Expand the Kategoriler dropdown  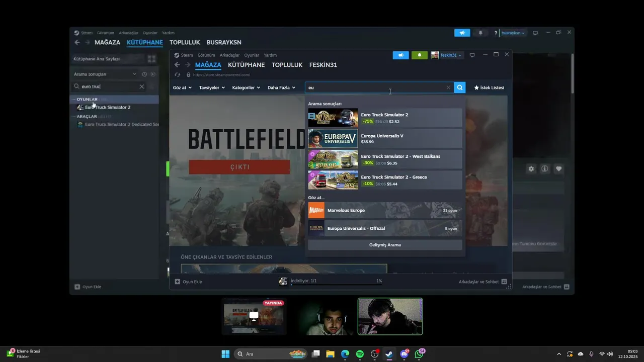click(x=246, y=87)
